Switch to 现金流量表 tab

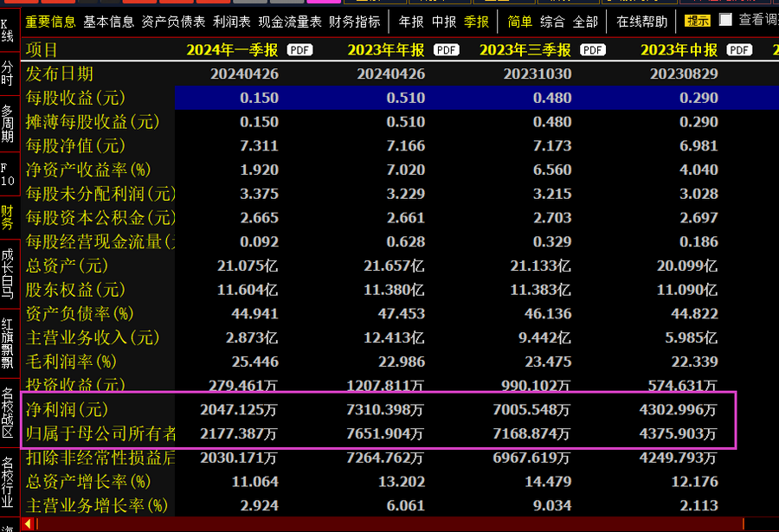tap(290, 22)
